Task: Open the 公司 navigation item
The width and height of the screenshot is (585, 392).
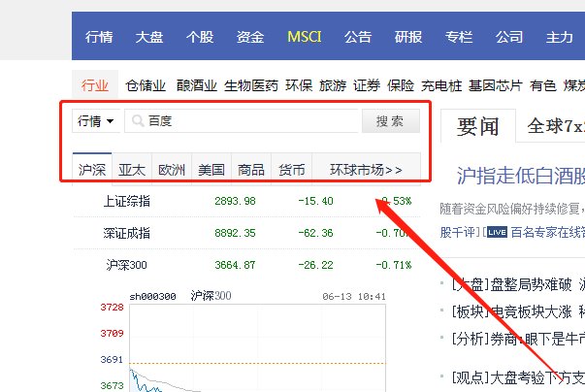Action: (509, 37)
